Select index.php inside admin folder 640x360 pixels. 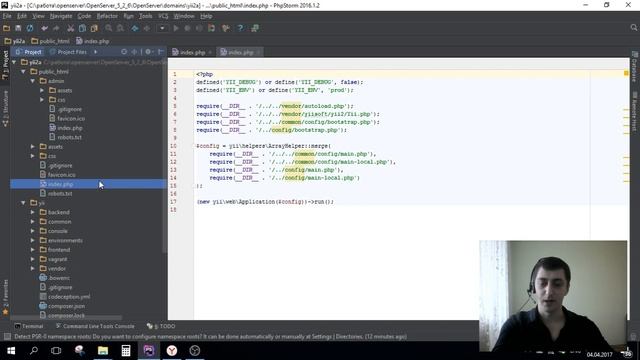tap(70, 128)
